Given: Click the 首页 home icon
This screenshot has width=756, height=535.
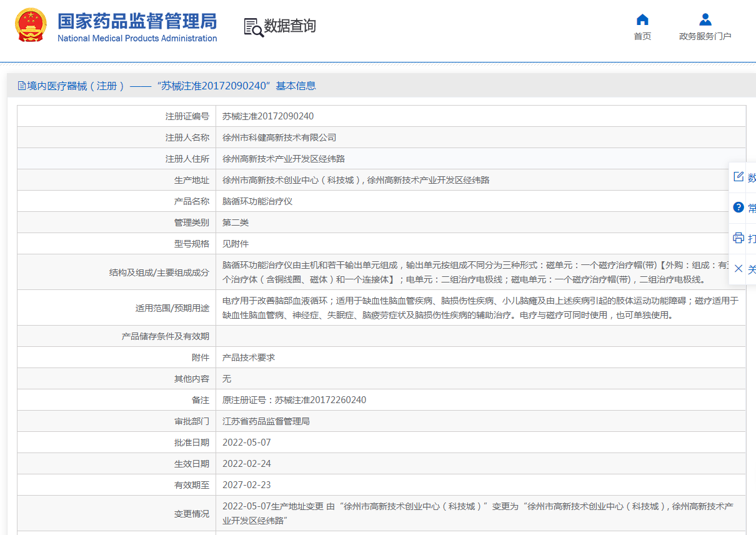Looking at the screenshot, I should [x=642, y=19].
